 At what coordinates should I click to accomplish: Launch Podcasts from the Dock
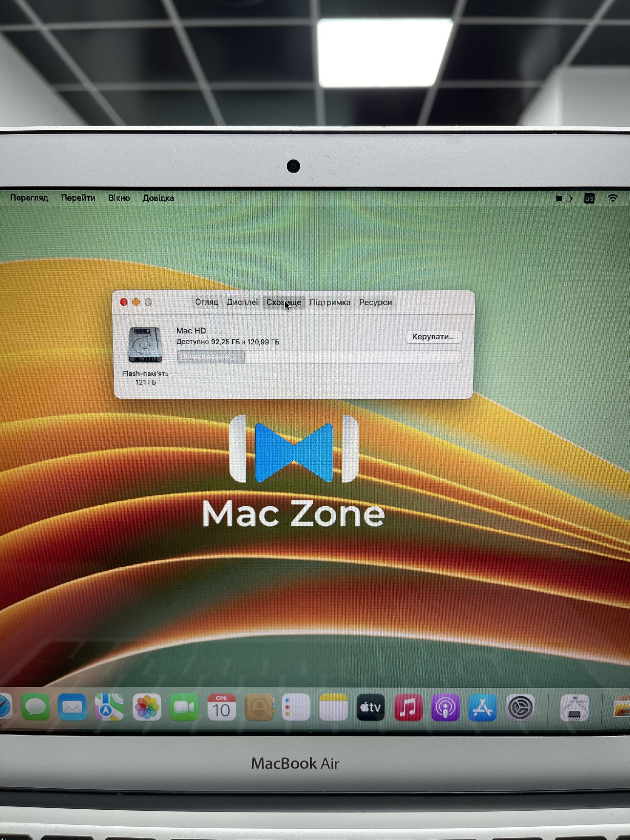click(446, 707)
